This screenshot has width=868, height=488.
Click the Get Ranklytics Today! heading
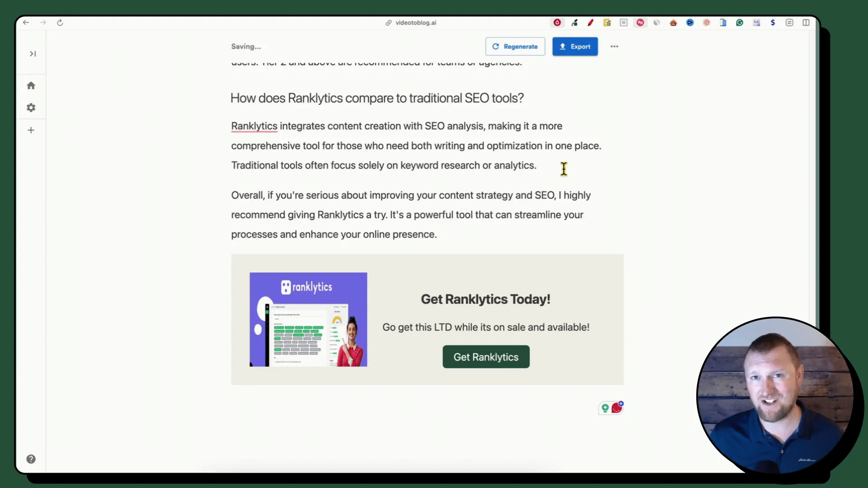(486, 299)
